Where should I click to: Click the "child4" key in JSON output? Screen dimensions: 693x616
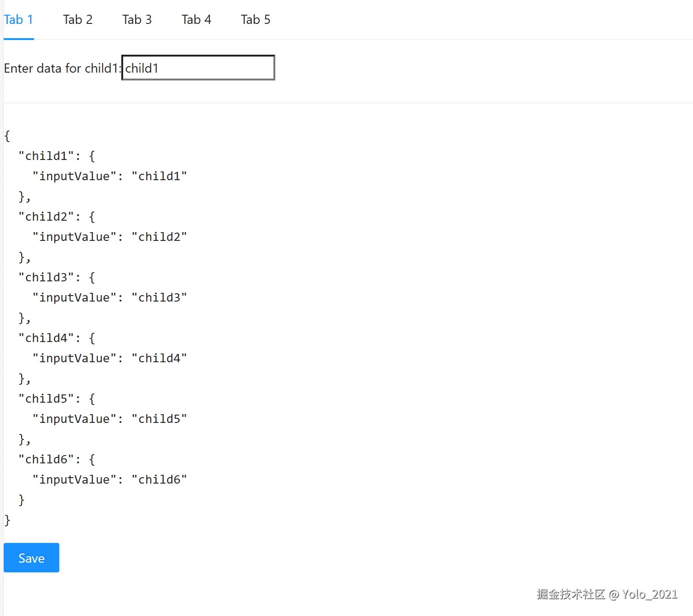46,338
